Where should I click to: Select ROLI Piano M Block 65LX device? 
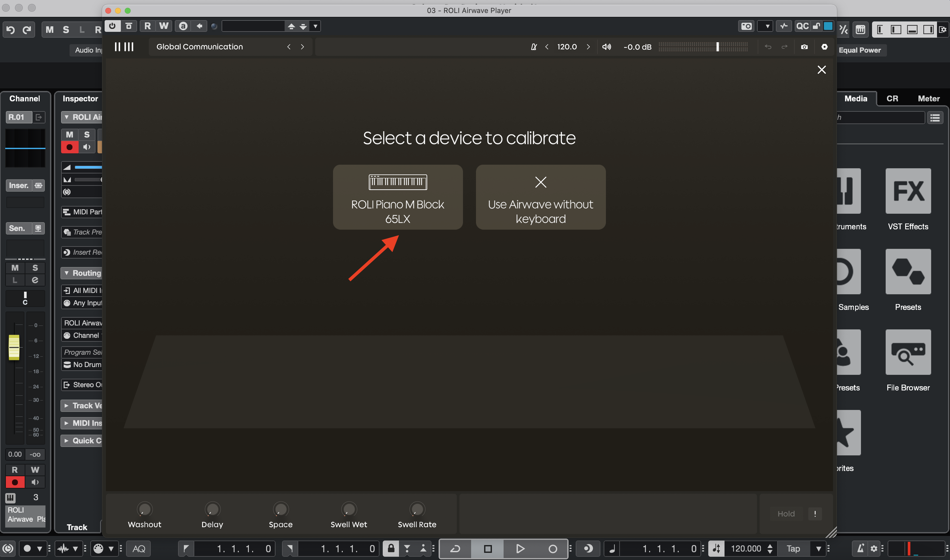(397, 197)
